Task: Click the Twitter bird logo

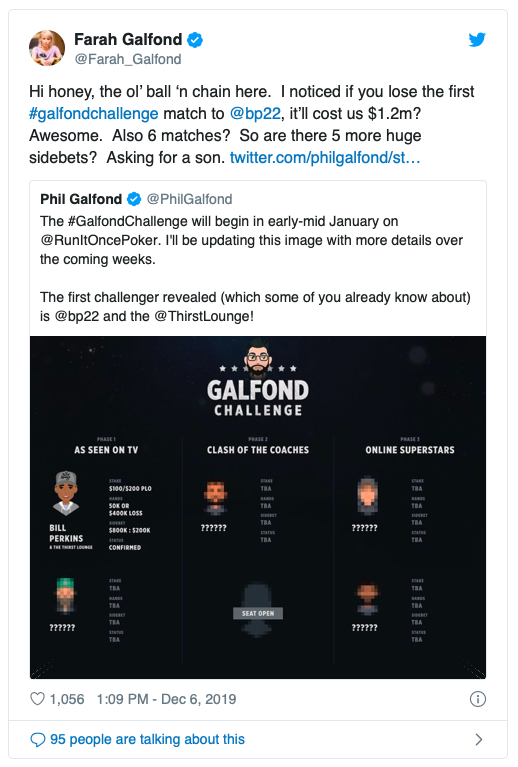Action: (x=477, y=40)
